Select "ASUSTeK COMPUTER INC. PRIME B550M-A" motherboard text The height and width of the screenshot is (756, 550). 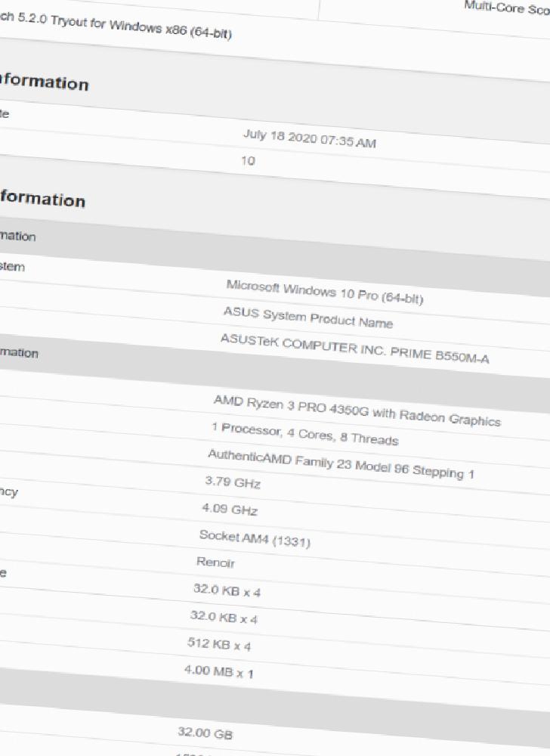click(x=354, y=349)
